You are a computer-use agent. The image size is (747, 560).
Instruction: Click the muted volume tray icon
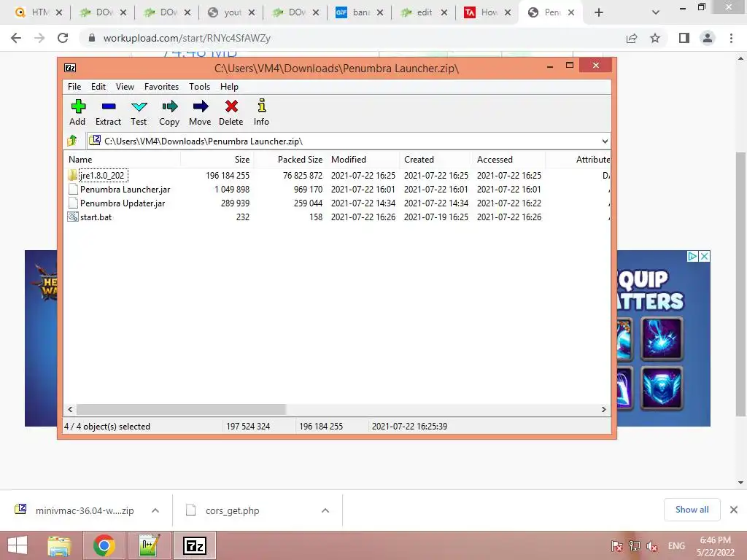[651, 546]
